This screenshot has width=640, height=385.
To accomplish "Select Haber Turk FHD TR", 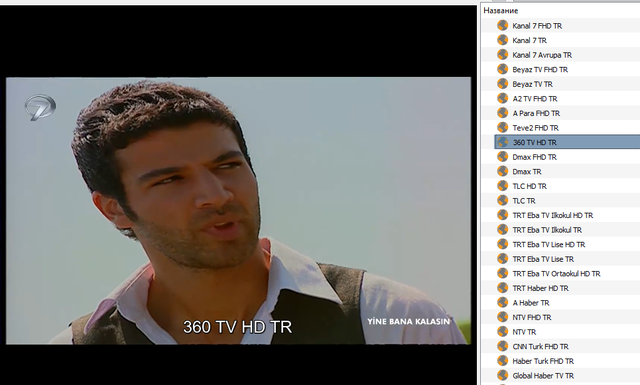I will (x=543, y=361).
